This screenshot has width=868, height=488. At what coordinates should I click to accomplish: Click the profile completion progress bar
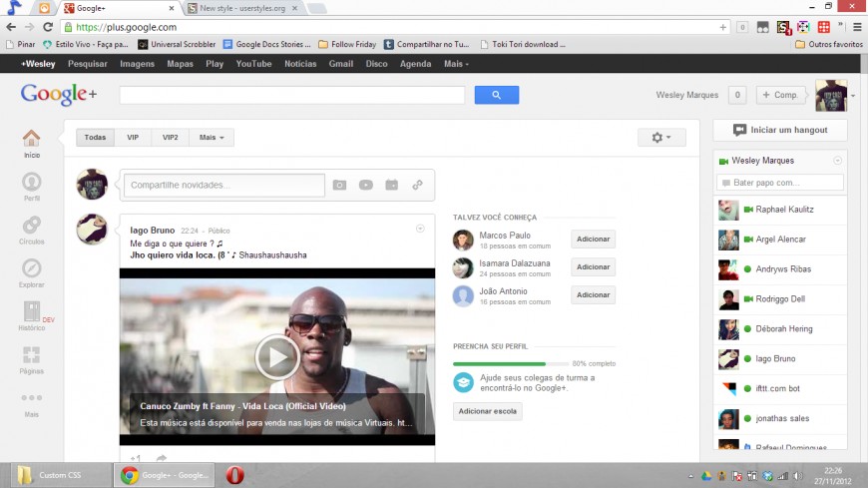pos(511,364)
